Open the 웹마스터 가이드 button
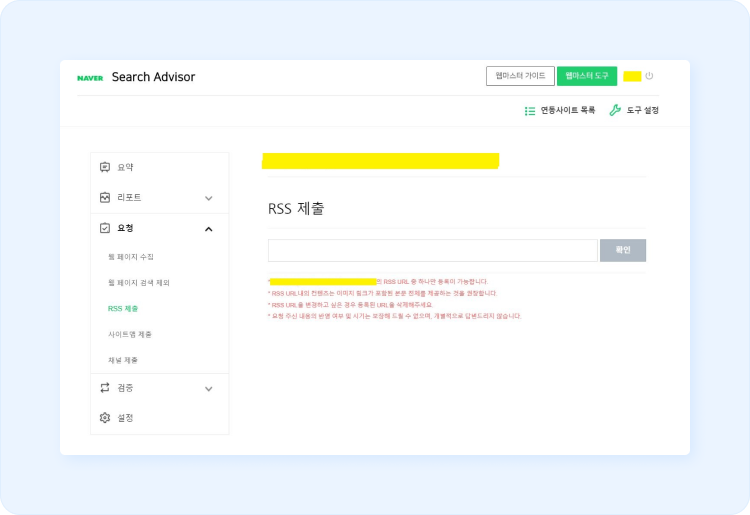 click(520, 76)
